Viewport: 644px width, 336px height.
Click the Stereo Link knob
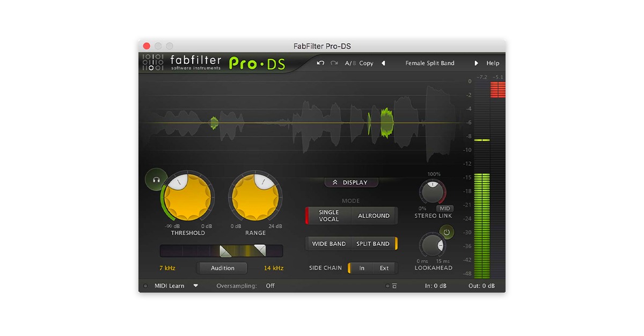pyautogui.click(x=432, y=192)
